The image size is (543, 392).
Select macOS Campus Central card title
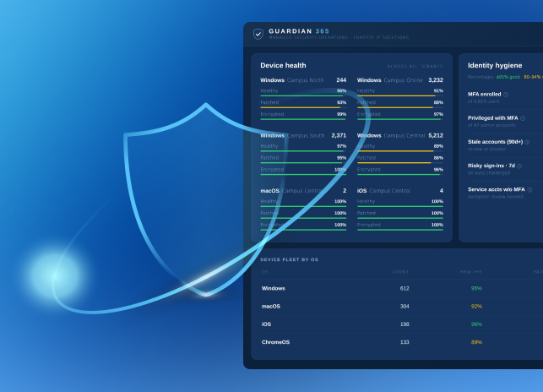point(291,191)
